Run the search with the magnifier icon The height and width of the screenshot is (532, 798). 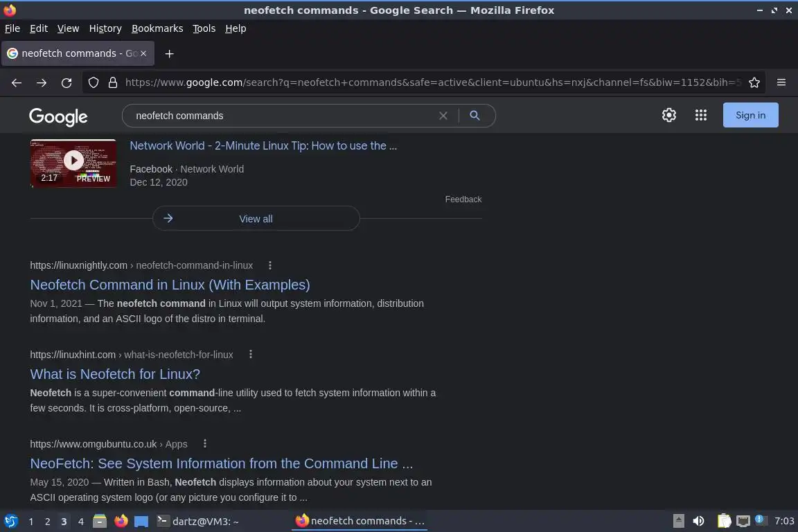click(x=475, y=116)
